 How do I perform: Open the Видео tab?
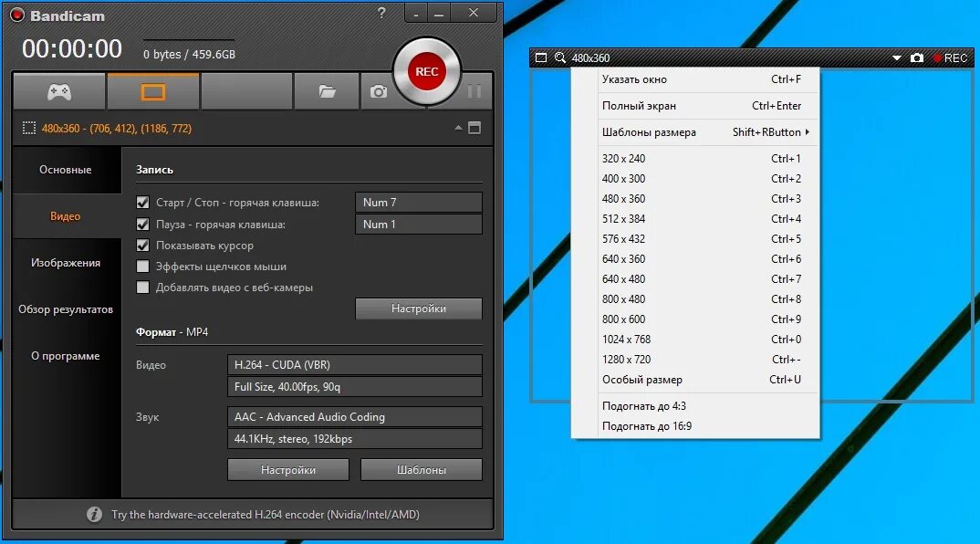coord(66,216)
